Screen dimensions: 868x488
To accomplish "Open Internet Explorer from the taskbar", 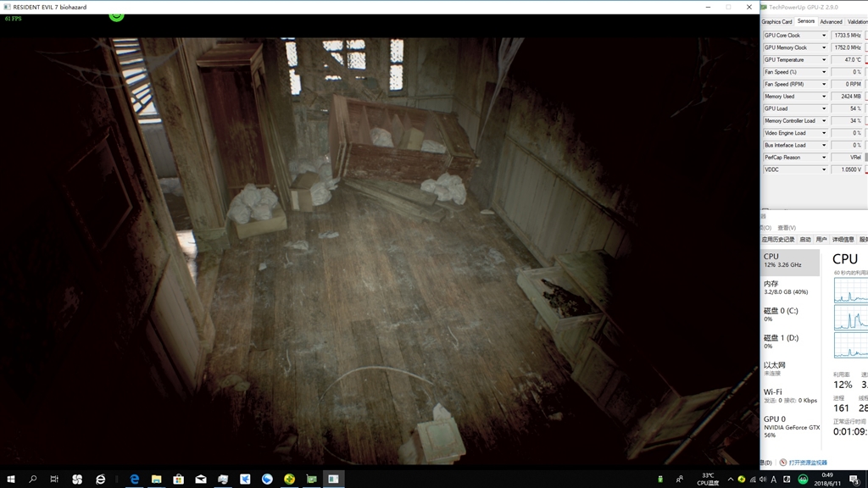I will coord(100,480).
